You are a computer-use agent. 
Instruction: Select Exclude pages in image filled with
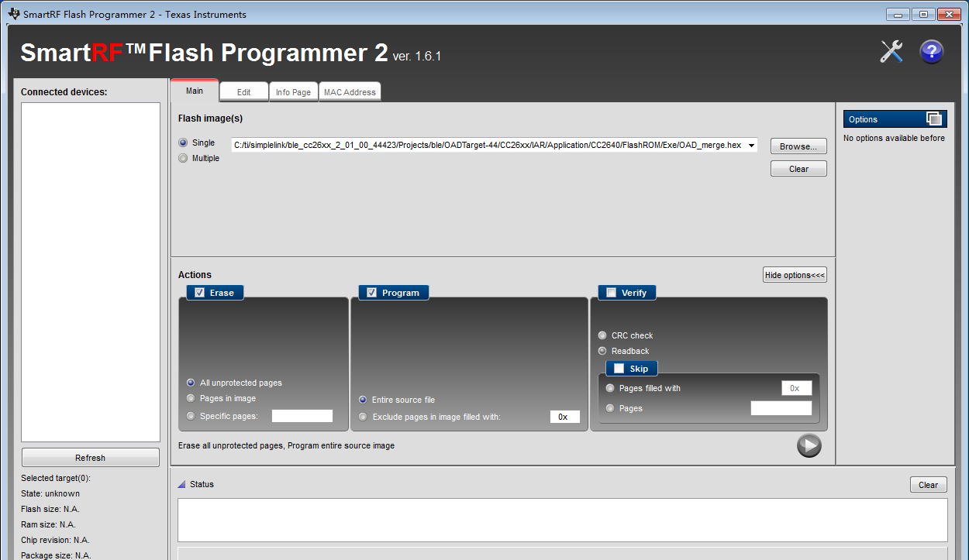(x=363, y=417)
